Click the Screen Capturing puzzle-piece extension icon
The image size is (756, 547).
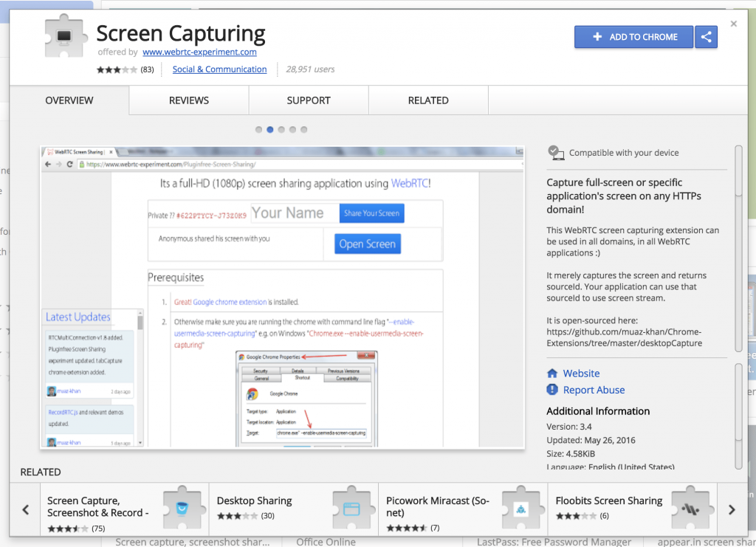click(x=65, y=36)
